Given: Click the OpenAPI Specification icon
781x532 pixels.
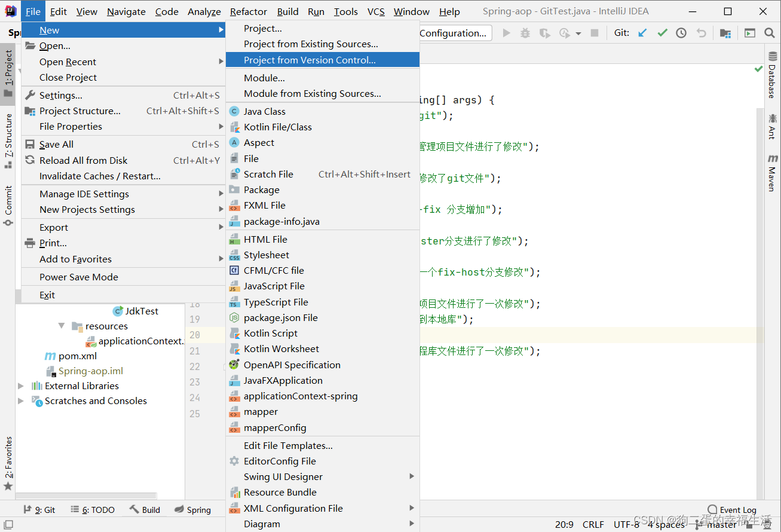Looking at the screenshot, I should pyautogui.click(x=234, y=365).
